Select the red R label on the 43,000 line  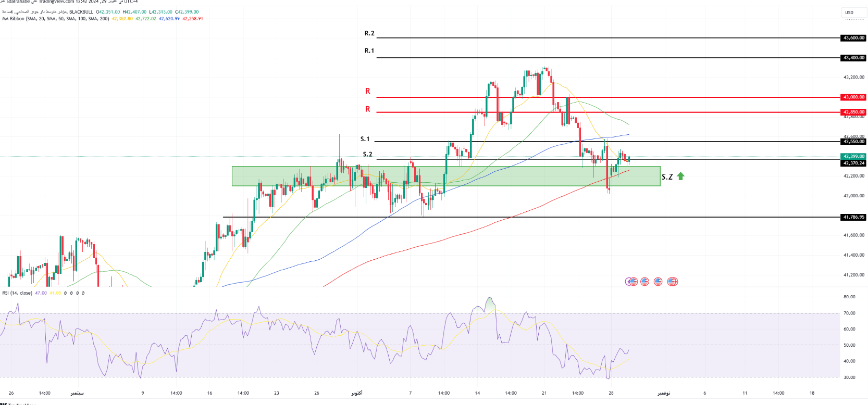coord(368,91)
